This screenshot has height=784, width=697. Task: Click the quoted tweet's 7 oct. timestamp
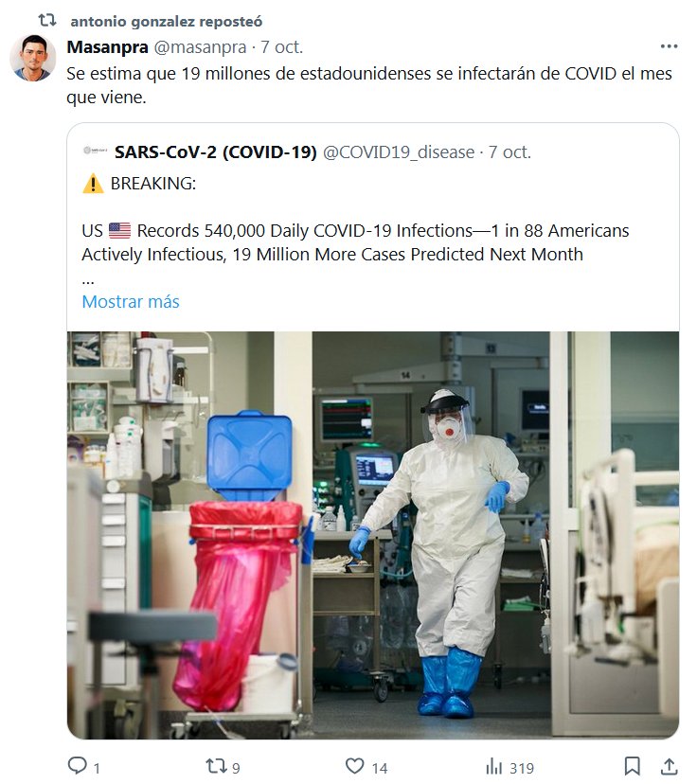[509, 152]
